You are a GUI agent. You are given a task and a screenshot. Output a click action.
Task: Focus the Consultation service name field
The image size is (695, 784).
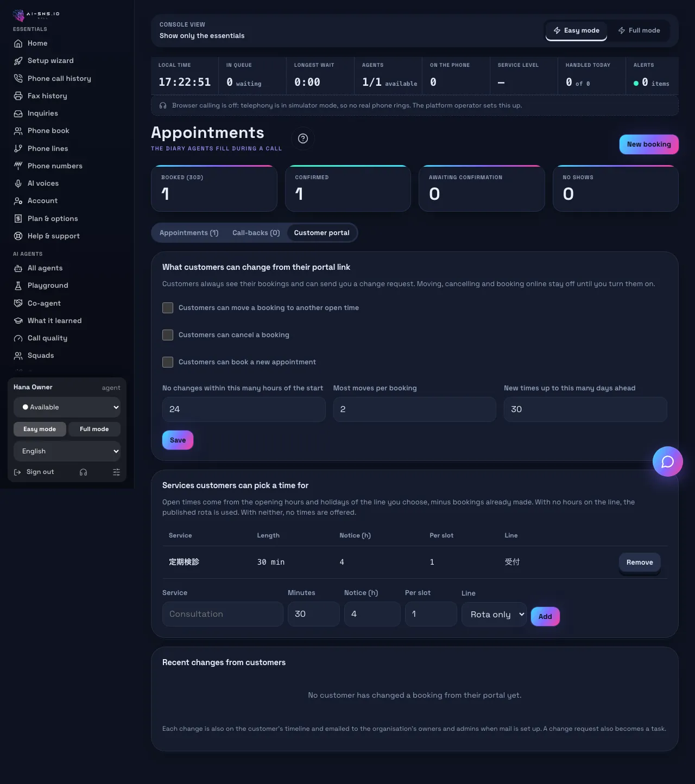[x=223, y=614]
